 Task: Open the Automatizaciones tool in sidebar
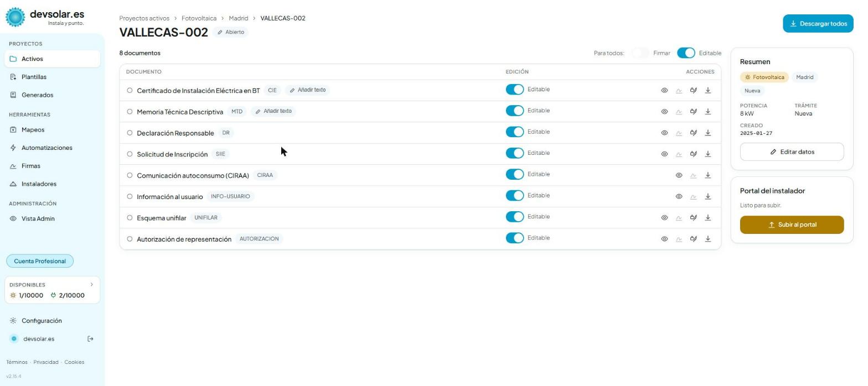click(47, 148)
